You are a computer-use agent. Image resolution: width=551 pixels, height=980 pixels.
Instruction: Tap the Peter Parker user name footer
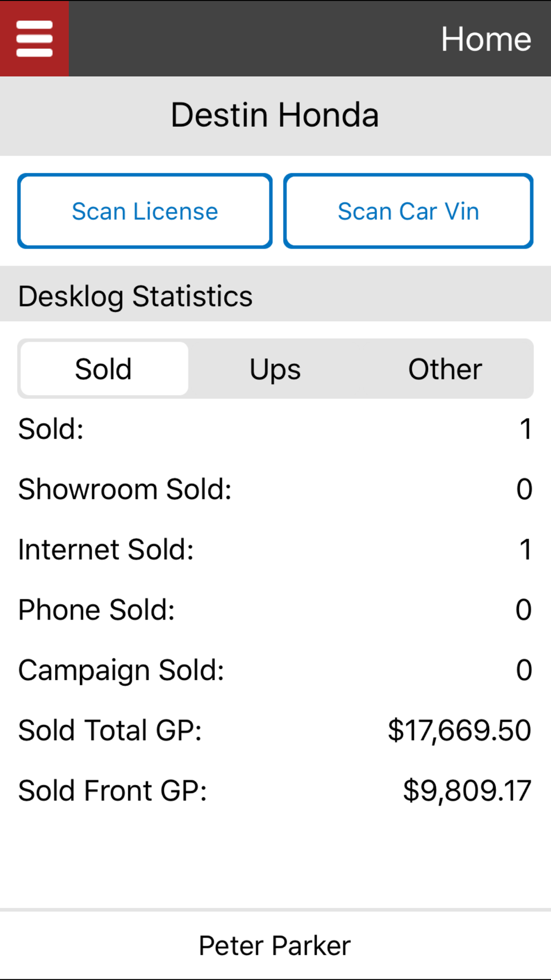point(275,946)
